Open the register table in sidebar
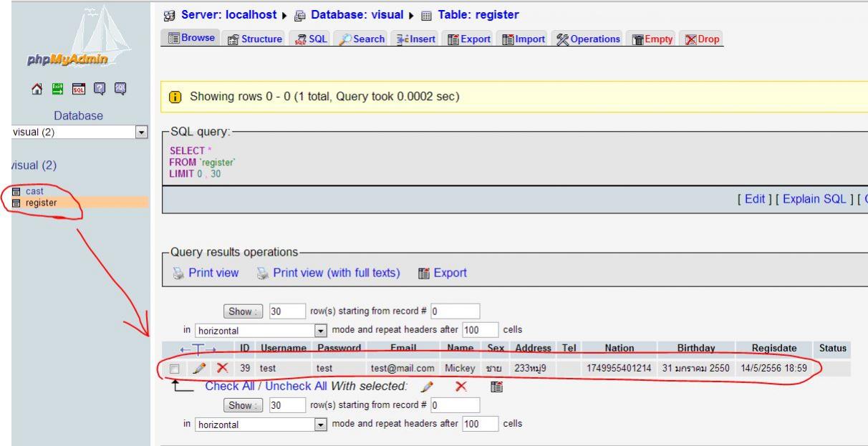 pyautogui.click(x=42, y=203)
